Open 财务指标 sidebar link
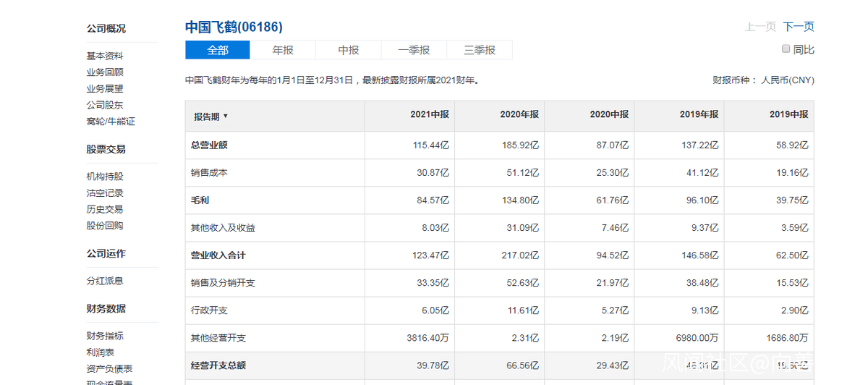This screenshot has width=868, height=385. coord(105,336)
